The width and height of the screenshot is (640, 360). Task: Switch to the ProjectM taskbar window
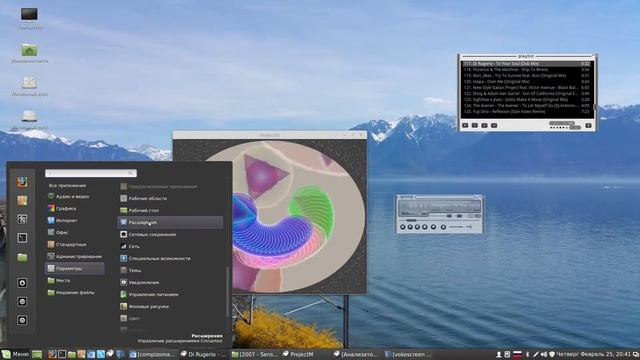(x=298, y=354)
